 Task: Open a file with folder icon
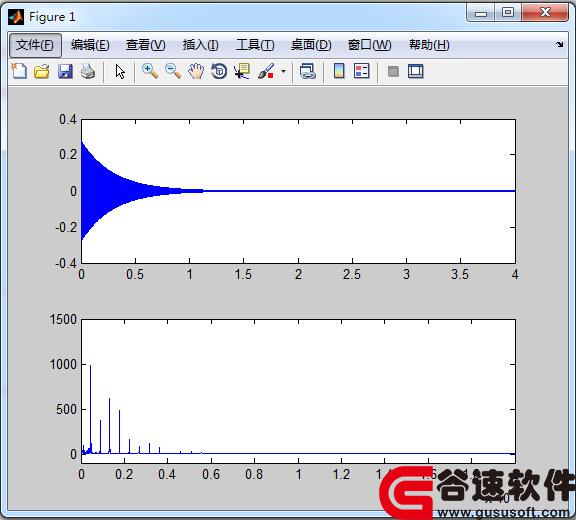click(42, 71)
